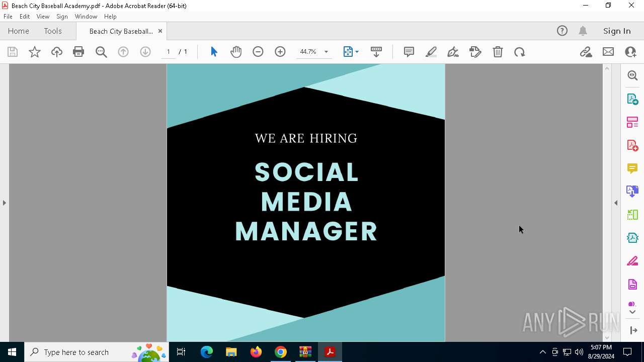Send the file by email
The height and width of the screenshot is (362, 644).
[x=608, y=52]
